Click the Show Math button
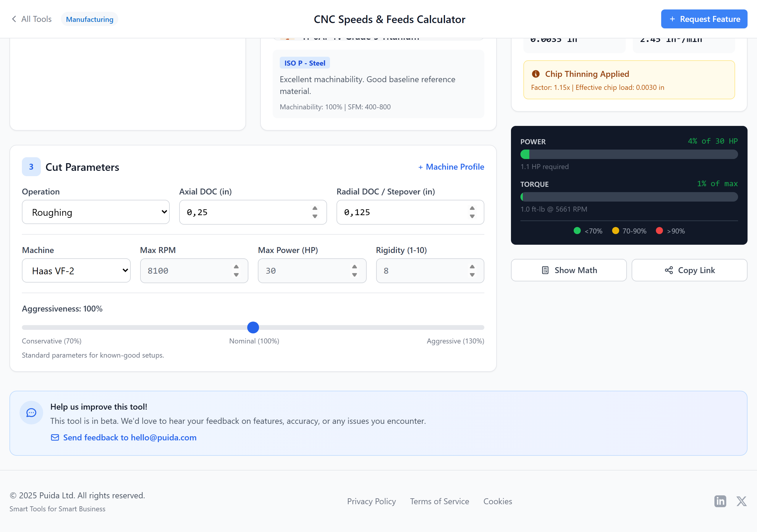This screenshot has width=757, height=532. 569,270
